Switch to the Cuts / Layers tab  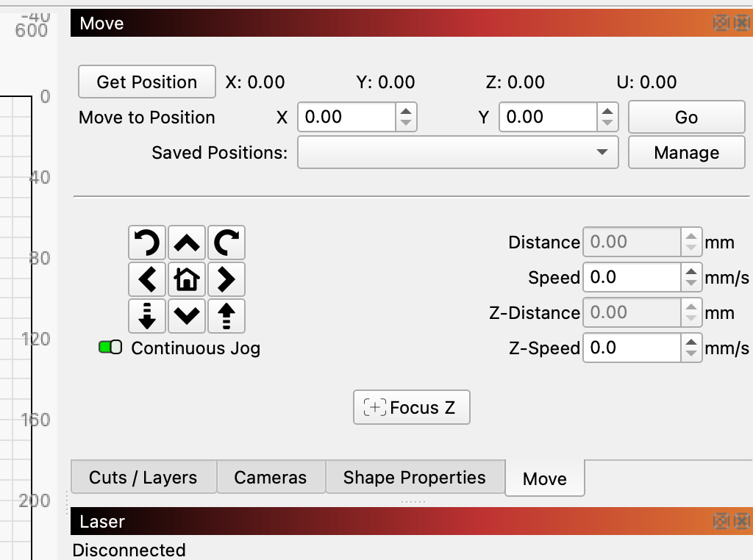pyautogui.click(x=143, y=478)
